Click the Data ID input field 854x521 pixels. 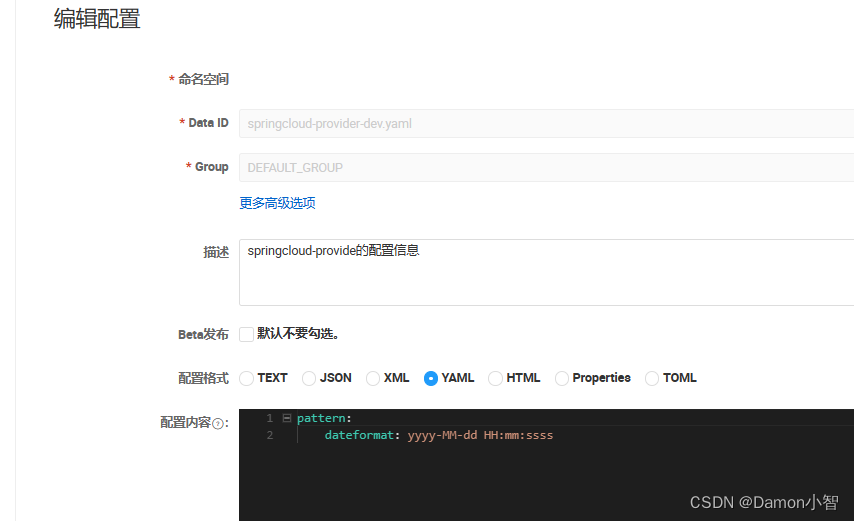[546, 124]
